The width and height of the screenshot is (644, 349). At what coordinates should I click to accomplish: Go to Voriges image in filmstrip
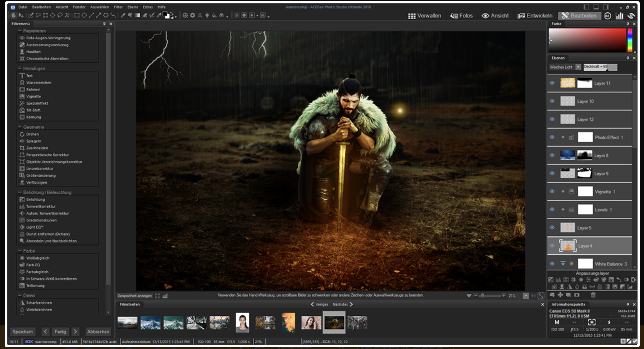click(319, 304)
